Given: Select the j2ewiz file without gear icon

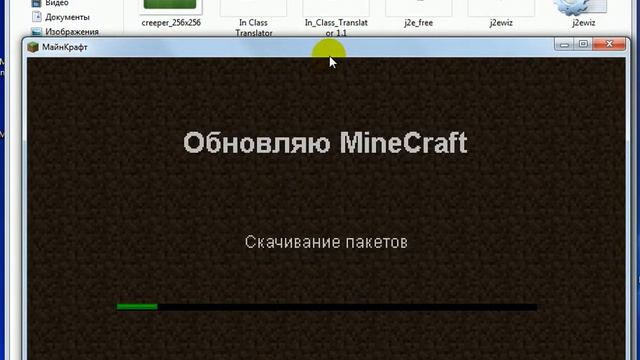Looking at the screenshot, I should coord(501,23).
